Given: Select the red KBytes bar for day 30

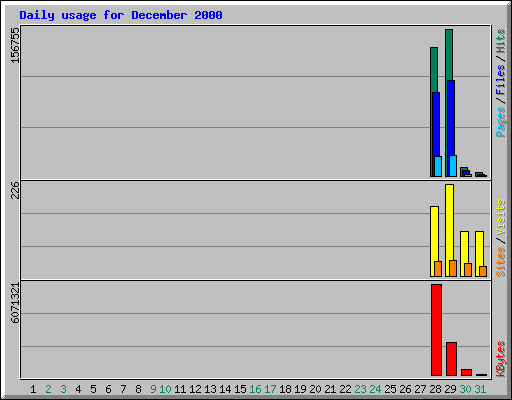Looking at the screenshot, I should (466, 372).
